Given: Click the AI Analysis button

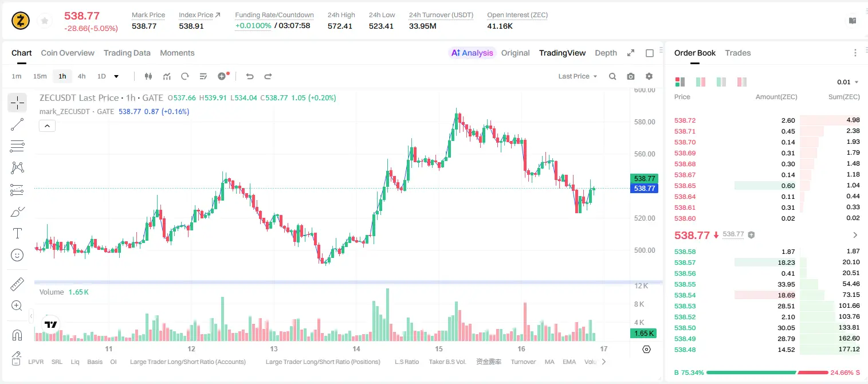Looking at the screenshot, I should (x=472, y=53).
